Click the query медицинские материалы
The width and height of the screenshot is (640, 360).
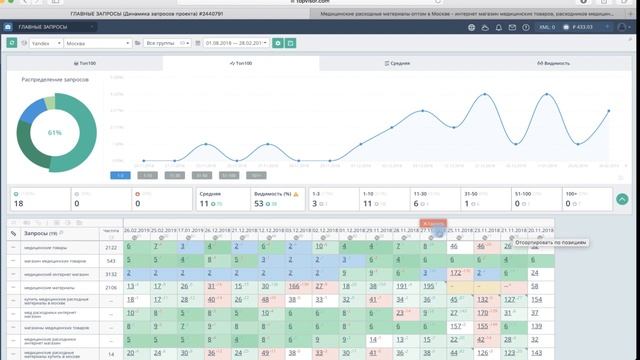(49, 288)
